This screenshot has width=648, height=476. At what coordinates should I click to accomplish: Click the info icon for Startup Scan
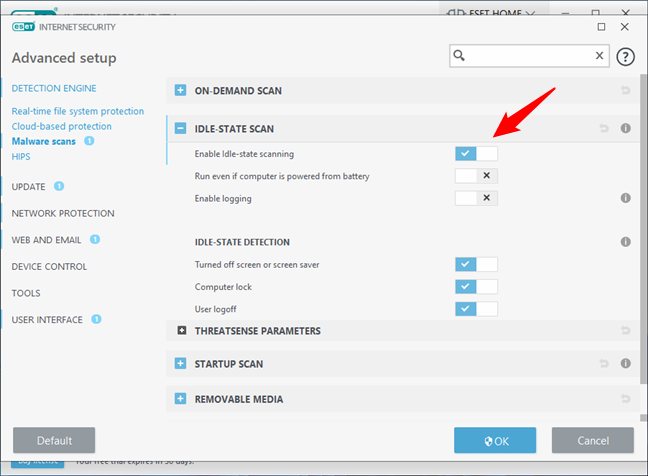(x=625, y=363)
